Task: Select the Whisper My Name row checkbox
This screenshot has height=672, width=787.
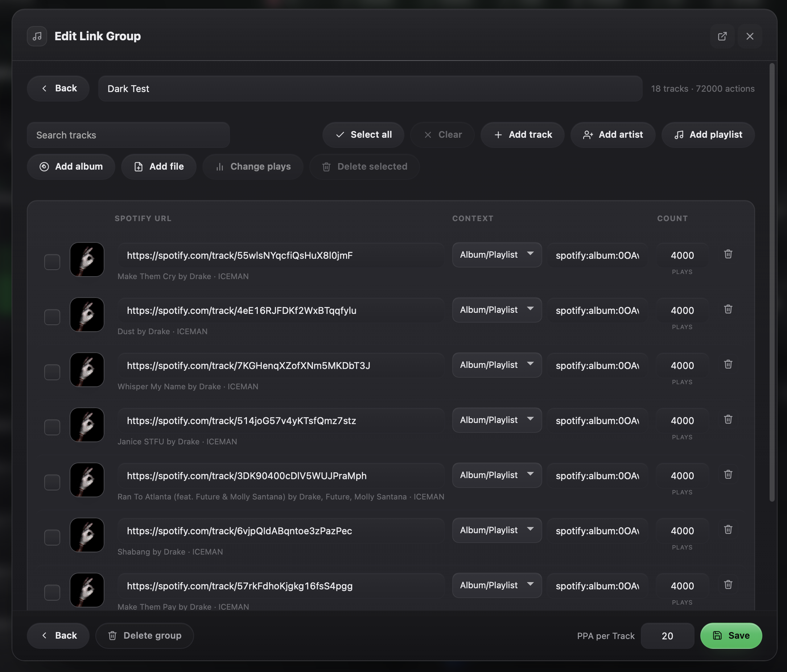Action: [x=52, y=372]
